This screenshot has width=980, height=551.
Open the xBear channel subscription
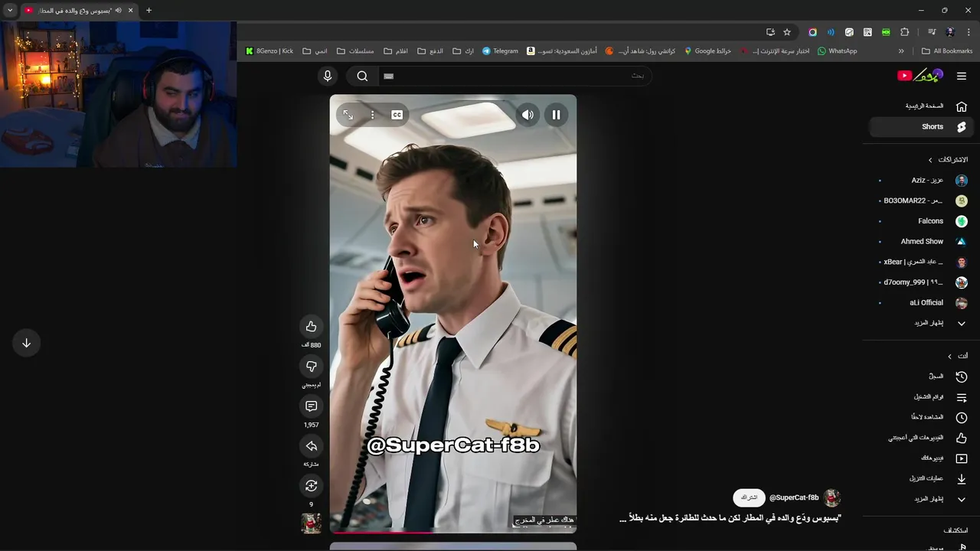tap(921, 262)
